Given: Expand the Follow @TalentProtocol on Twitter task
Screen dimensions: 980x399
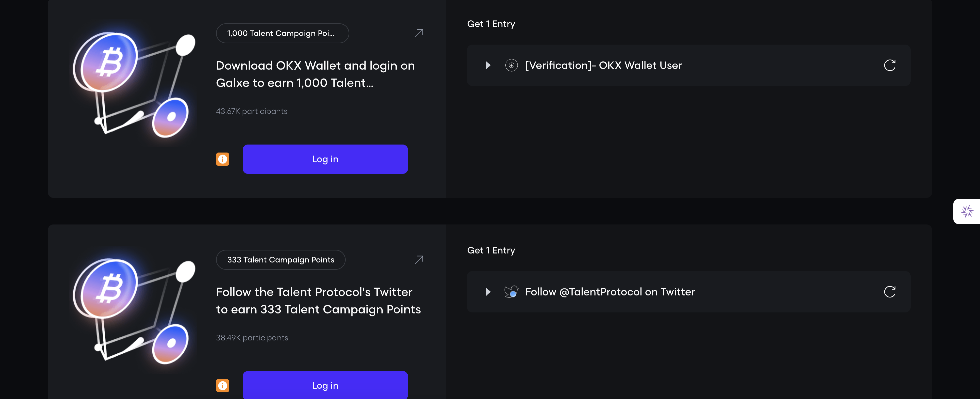Looking at the screenshot, I should pos(488,292).
